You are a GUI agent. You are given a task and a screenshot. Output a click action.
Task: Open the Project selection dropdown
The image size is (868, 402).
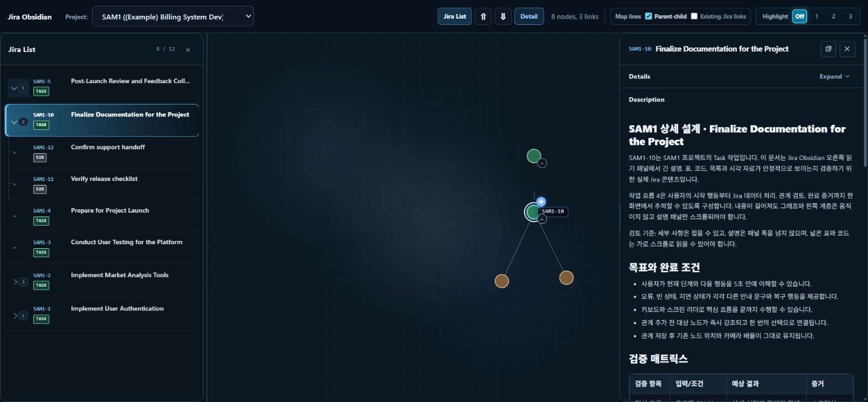click(x=173, y=16)
